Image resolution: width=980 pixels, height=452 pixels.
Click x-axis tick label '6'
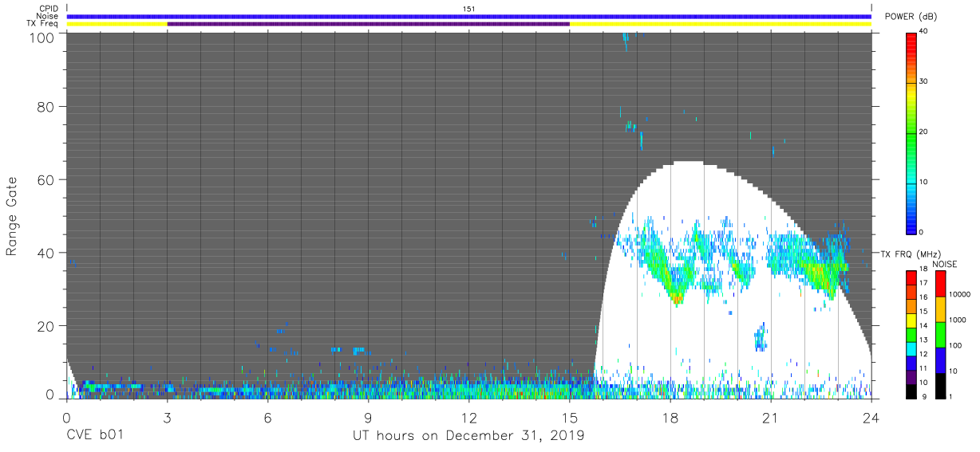[267, 417]
